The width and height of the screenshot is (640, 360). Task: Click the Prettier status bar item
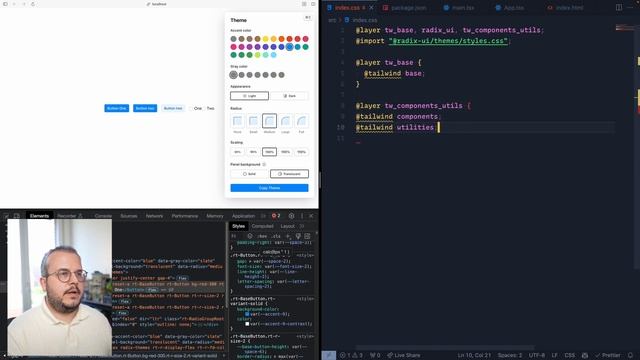pos(608,356)
